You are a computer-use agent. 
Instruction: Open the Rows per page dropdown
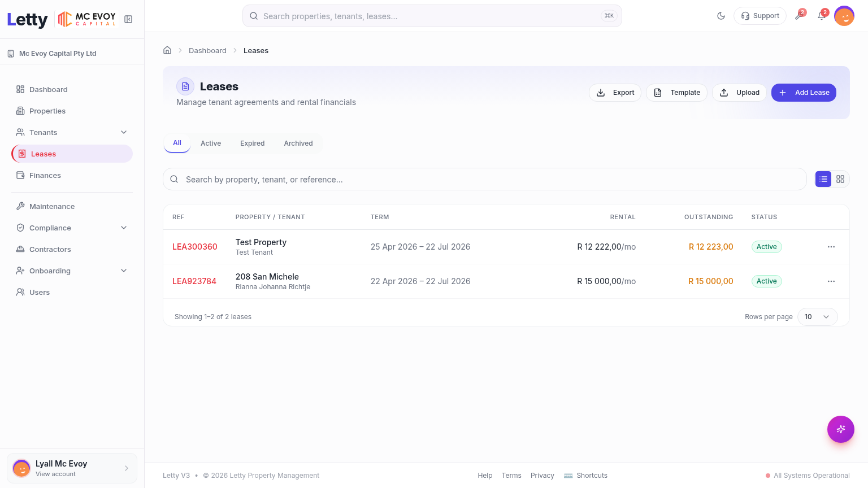pos(817,317)
